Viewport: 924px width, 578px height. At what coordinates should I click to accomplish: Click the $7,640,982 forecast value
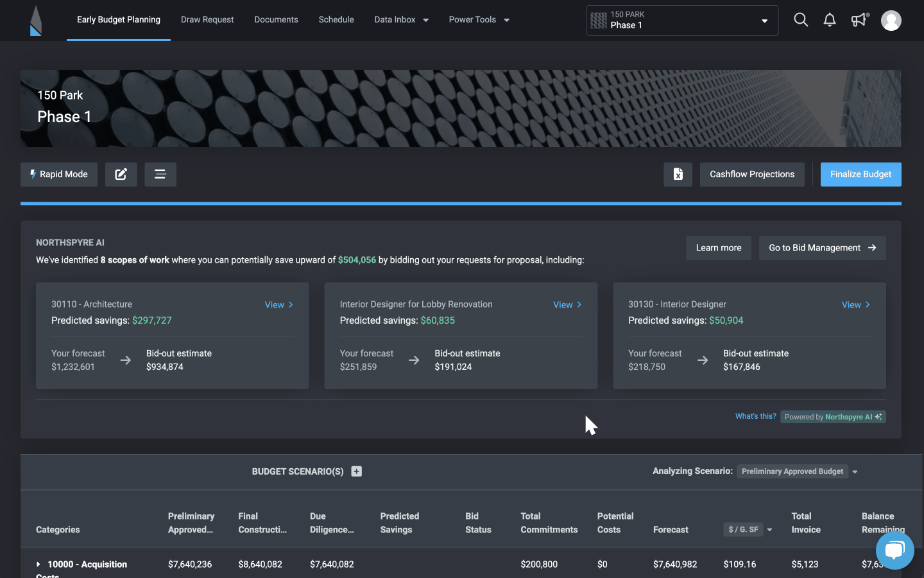click(675, 565)
